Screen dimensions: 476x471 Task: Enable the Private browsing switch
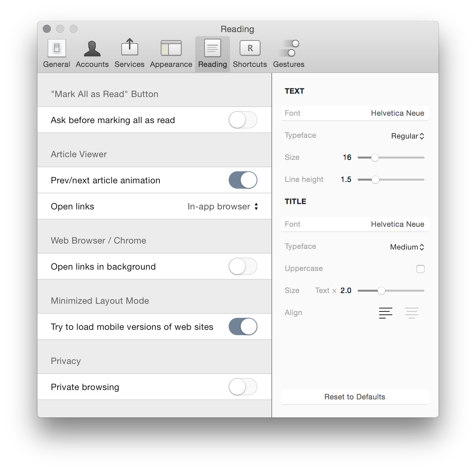(243, 387)
